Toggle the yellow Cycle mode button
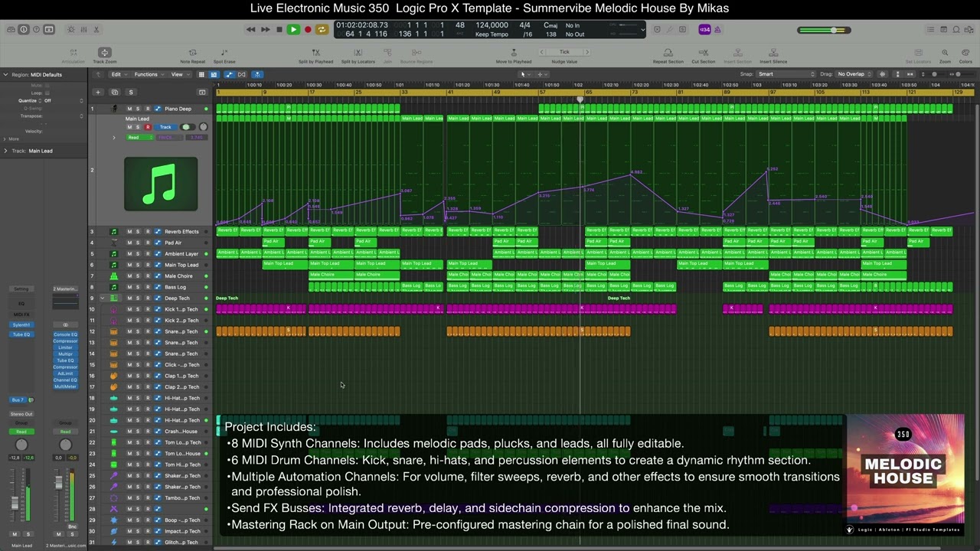This screenshot has height=551, width=980. coord(322,30)
